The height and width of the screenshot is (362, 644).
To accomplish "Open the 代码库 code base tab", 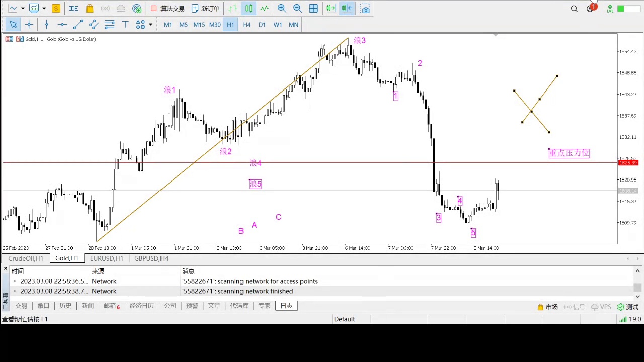I will (x=239, y=306).
